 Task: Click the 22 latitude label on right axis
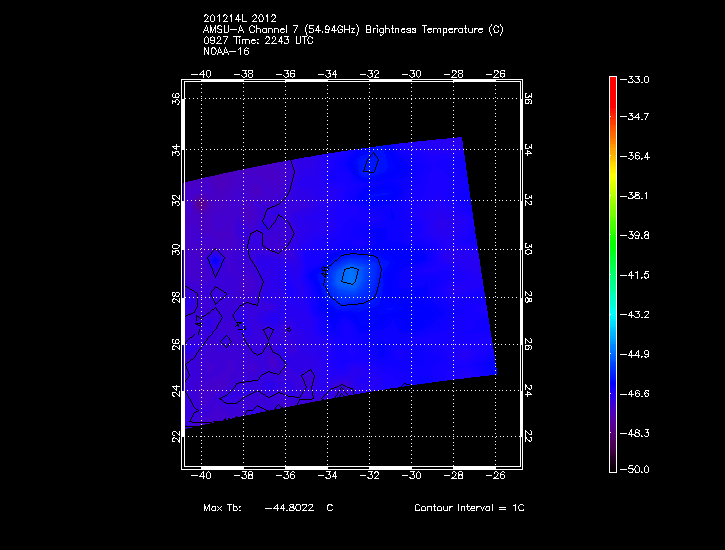pyautogui.click(x=527, y=437)
